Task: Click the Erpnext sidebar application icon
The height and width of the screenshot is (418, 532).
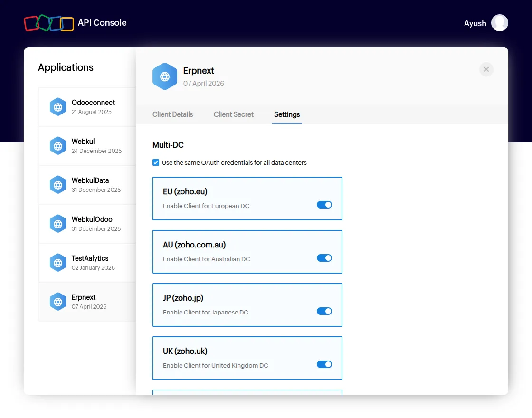Action: pyautogui.click(x=58, y=302)
